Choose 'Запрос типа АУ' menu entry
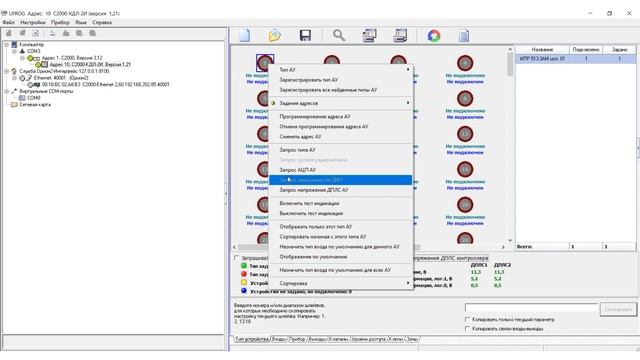The image size is (640, 360). (340, 150)
